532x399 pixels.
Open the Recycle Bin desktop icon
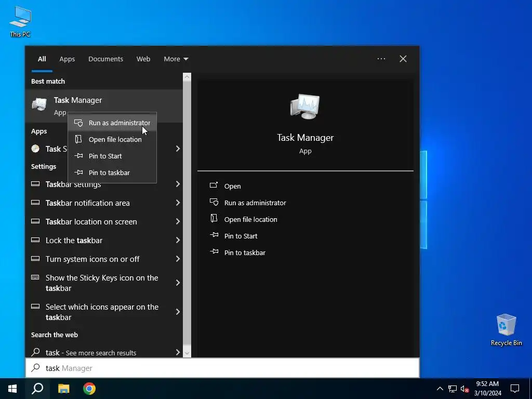pos(506,330)
